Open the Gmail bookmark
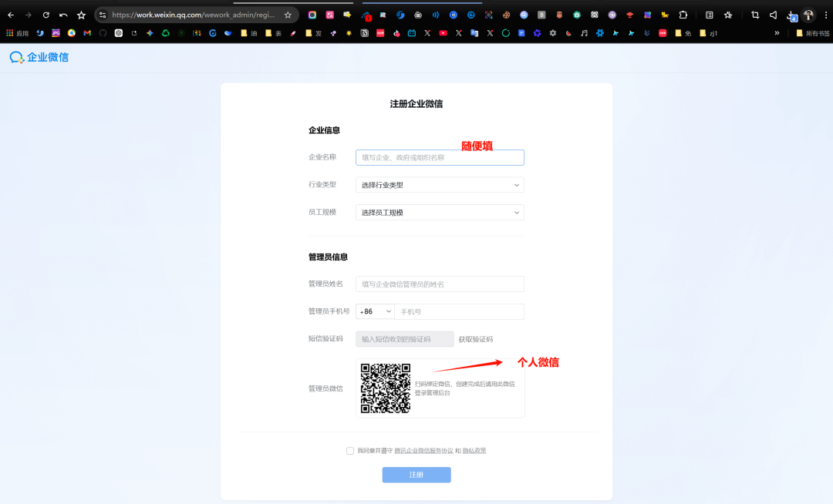The image size is (833, 504). [87, 33]
